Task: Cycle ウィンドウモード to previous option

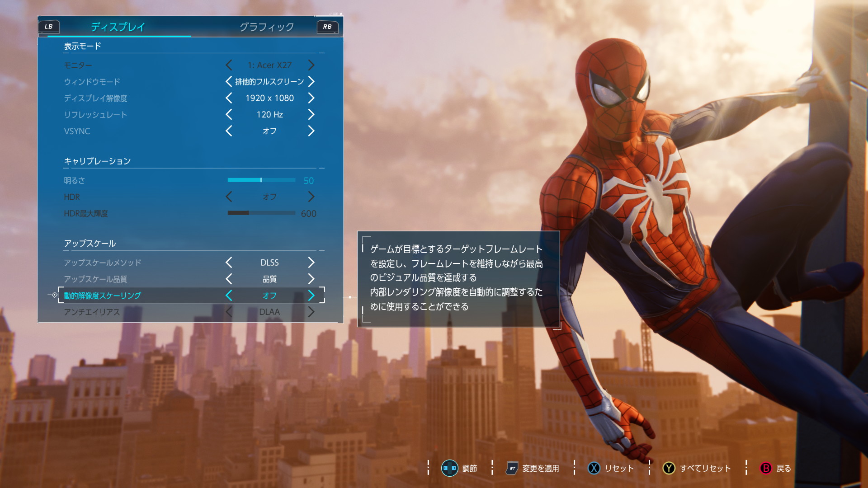Action: [x=229, y=81]
